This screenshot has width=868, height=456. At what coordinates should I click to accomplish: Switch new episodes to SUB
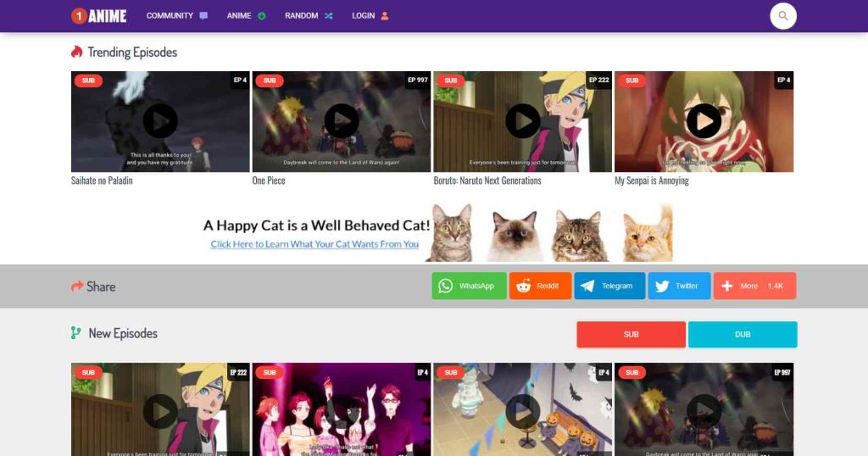point(631,334)
